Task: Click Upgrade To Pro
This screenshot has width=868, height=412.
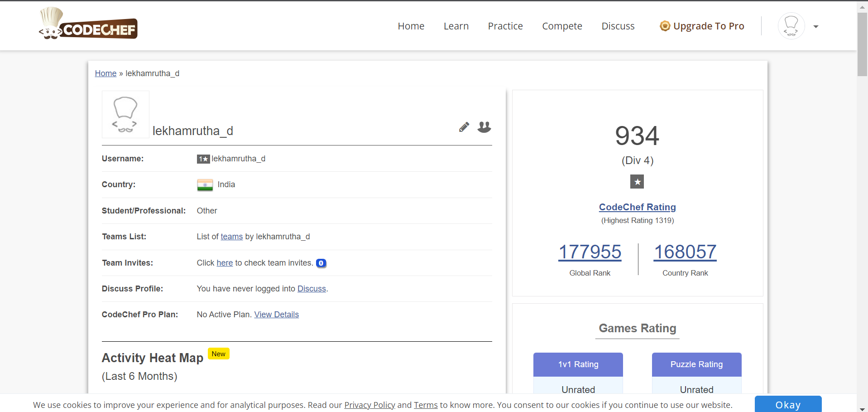Action: 709,26
